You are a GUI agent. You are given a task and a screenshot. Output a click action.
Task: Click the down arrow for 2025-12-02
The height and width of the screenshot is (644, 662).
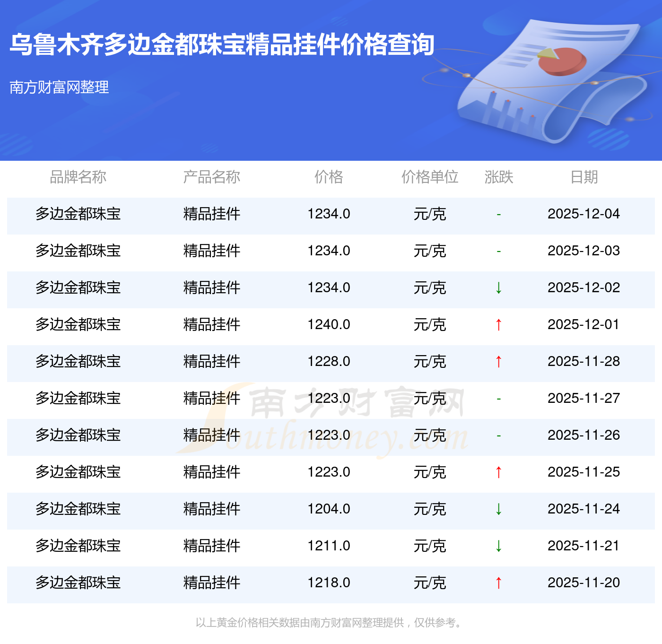click(498, 287)
